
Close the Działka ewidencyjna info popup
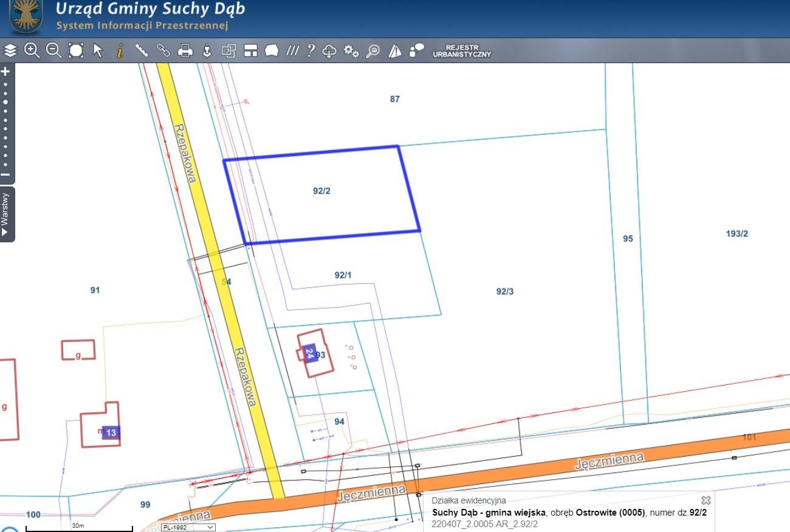[706, 500]
